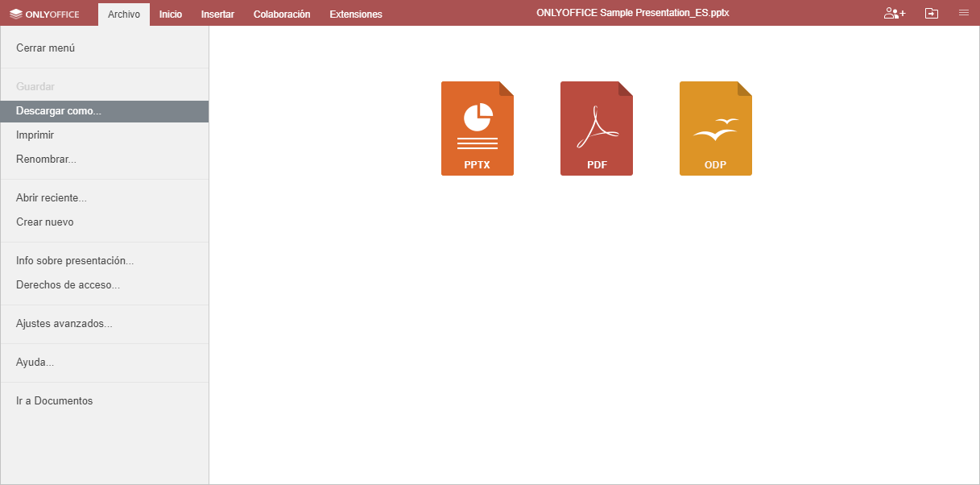The height and width of the screenshot is (485, 980).
Task: Open Ajustes avanzados... panel
Action: (64, 324)
